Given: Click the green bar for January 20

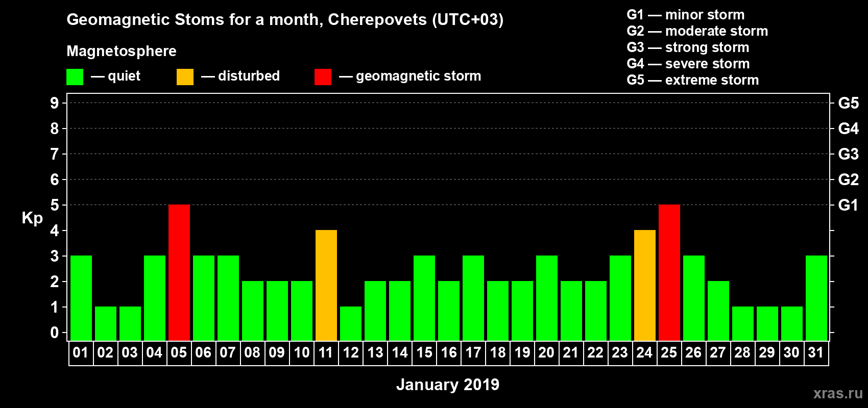Looking at the screenshot, I should coord(547,298).
